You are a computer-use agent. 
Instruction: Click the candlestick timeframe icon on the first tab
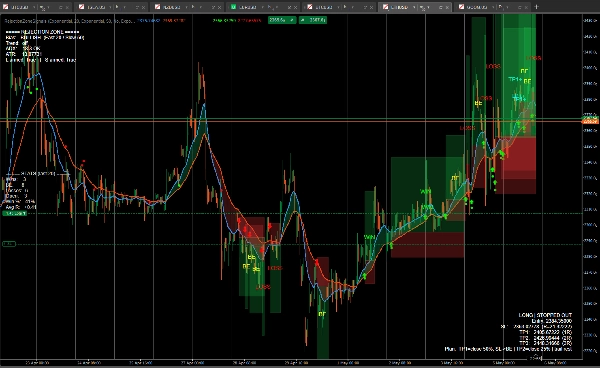(x=42, y=7)
